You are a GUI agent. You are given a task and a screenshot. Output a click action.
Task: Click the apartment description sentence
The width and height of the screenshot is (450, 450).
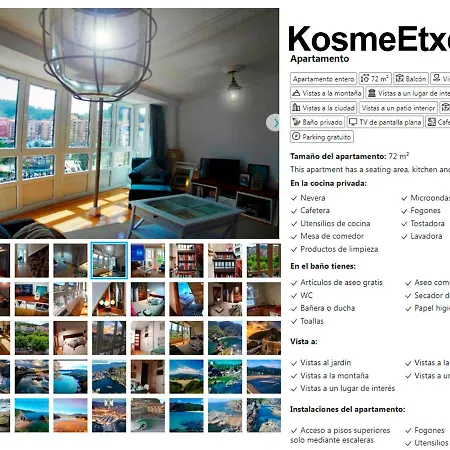point(370,169)
